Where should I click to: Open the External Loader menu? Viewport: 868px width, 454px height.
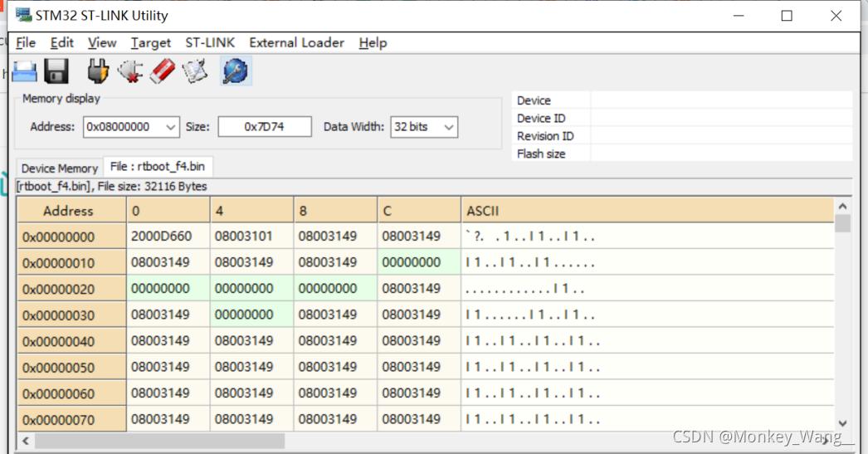click(297, 42)
